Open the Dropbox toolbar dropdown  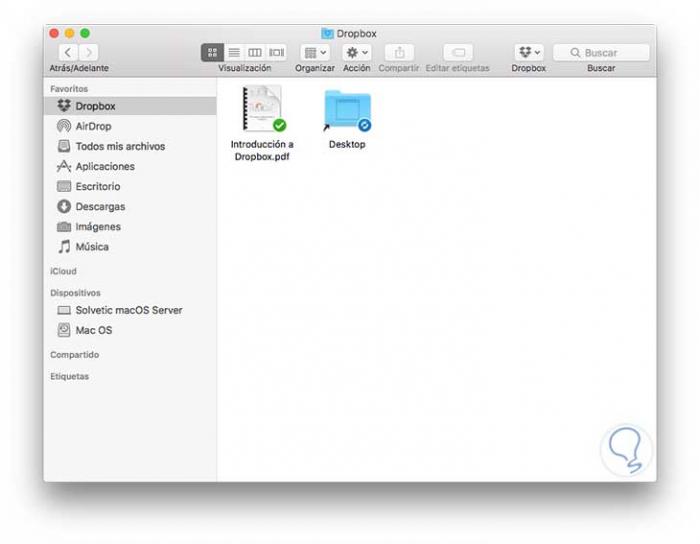(x=529, y=53)
